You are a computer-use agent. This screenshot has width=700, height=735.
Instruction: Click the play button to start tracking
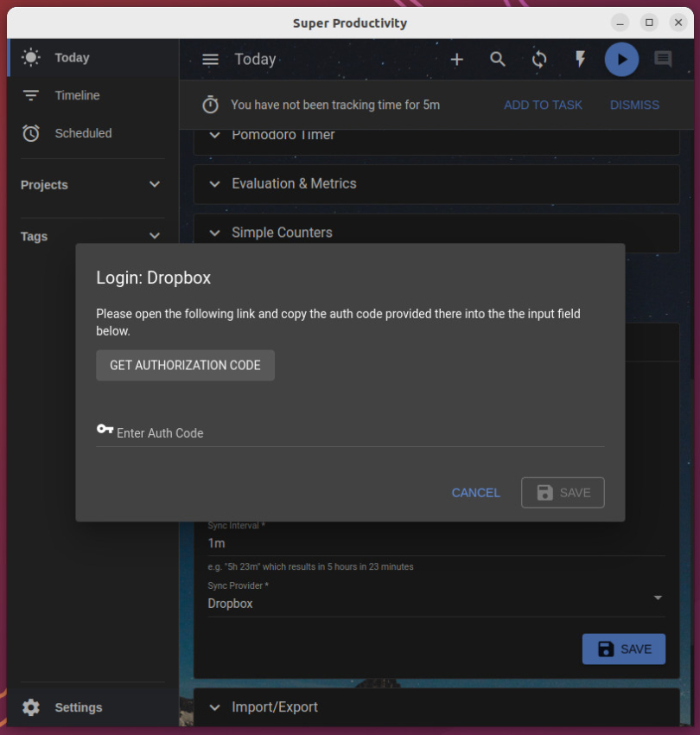point(621,59)
